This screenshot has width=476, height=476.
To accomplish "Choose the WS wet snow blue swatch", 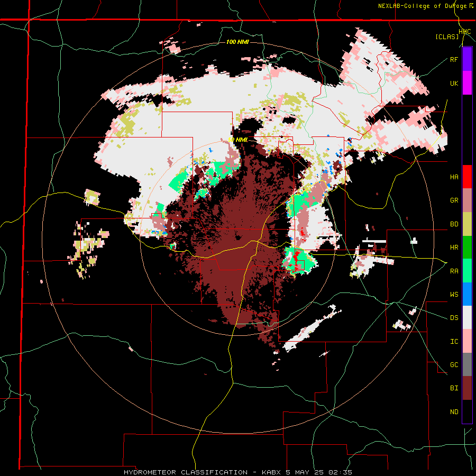I will point(467,294).
